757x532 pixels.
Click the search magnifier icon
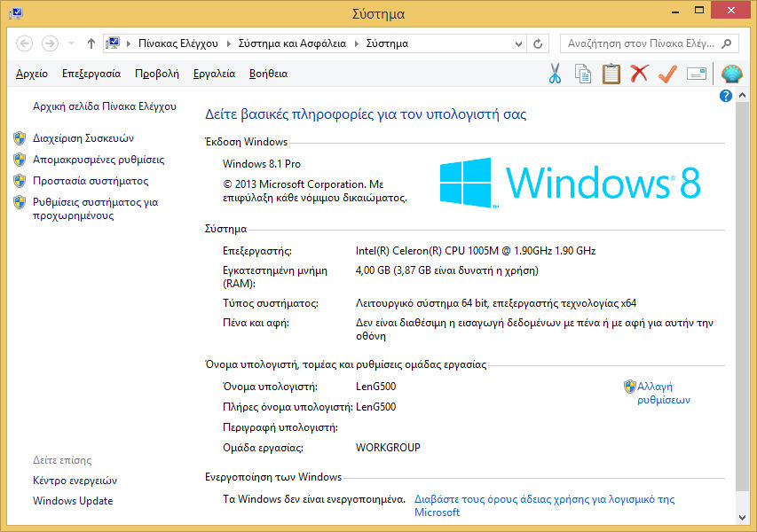pos(726,43)
